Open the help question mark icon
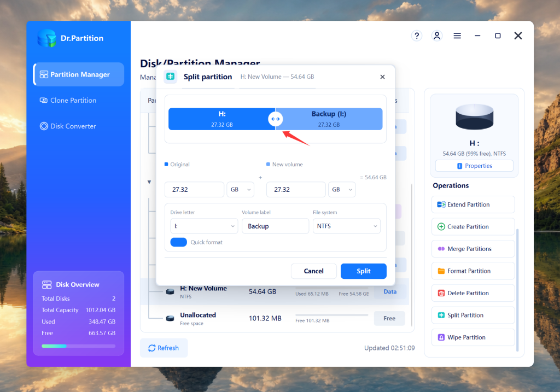The height and width of the screenshot is (392, 560). (x=416, y=36)
